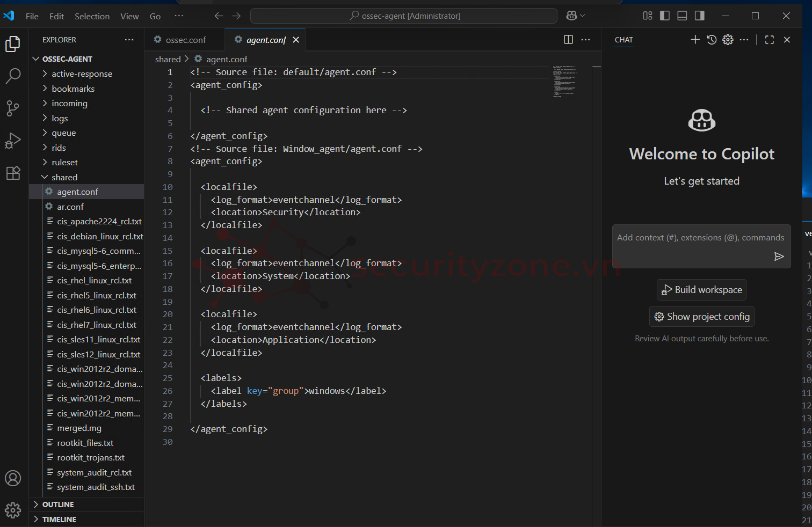This screenshot has width=812, height=527.
Task: Show more menu bar items ellipsis
Action: pos(179,16)
